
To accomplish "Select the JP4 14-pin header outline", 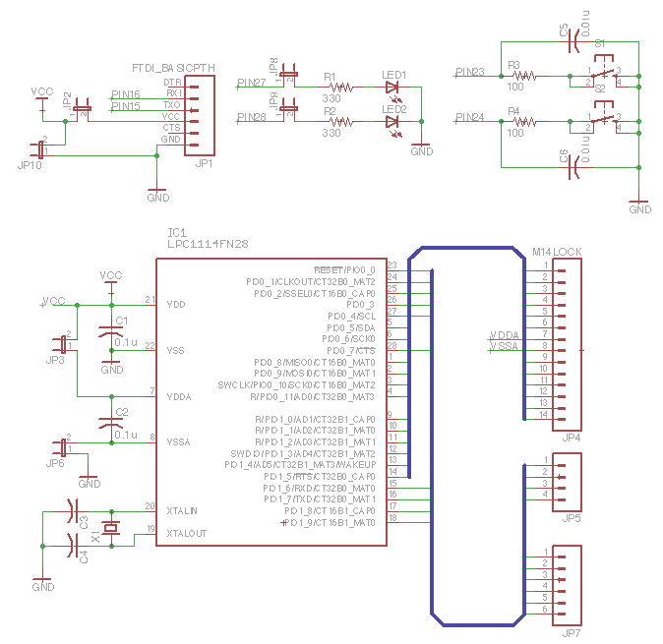I will point(567,344).
